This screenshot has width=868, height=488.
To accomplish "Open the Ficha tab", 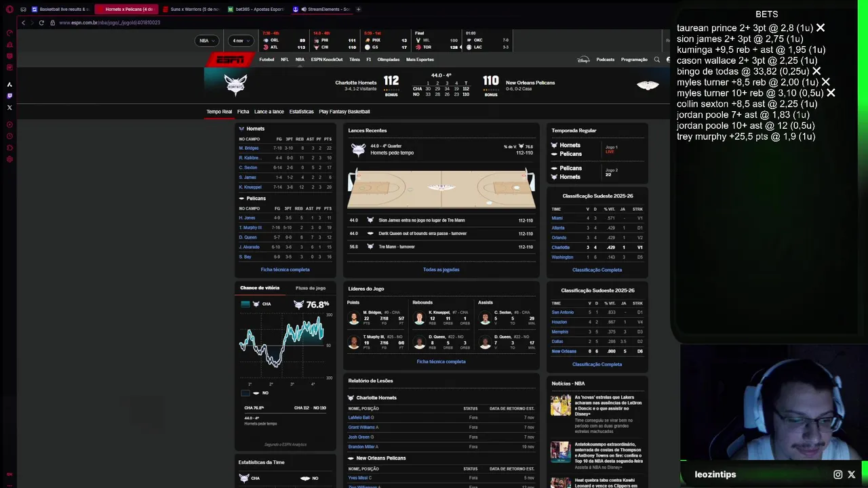I will pyautogui.click(x=243, y=111).
